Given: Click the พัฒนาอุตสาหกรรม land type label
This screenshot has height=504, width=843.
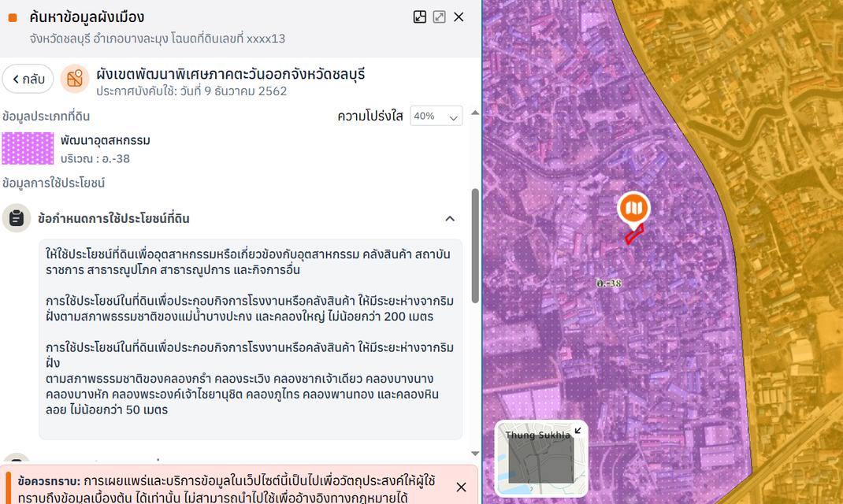Looking at the screenshot, I should tap(106, 140).
